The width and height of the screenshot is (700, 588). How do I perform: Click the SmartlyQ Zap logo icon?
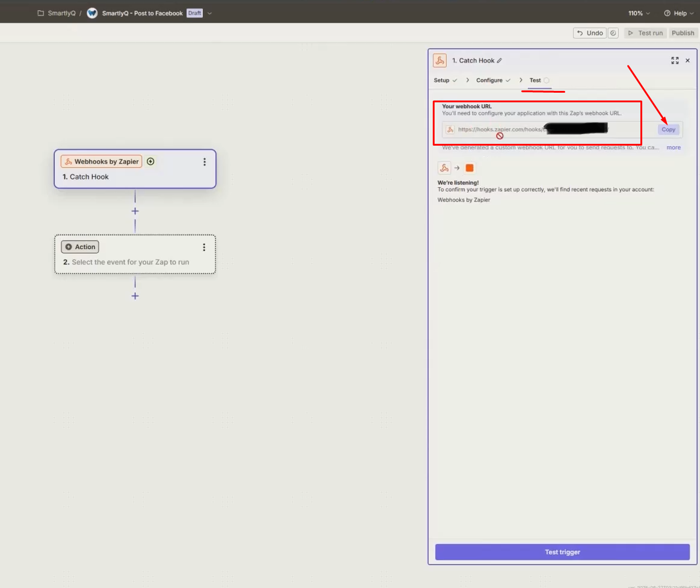pyautogui.click(x=92, y=13)
